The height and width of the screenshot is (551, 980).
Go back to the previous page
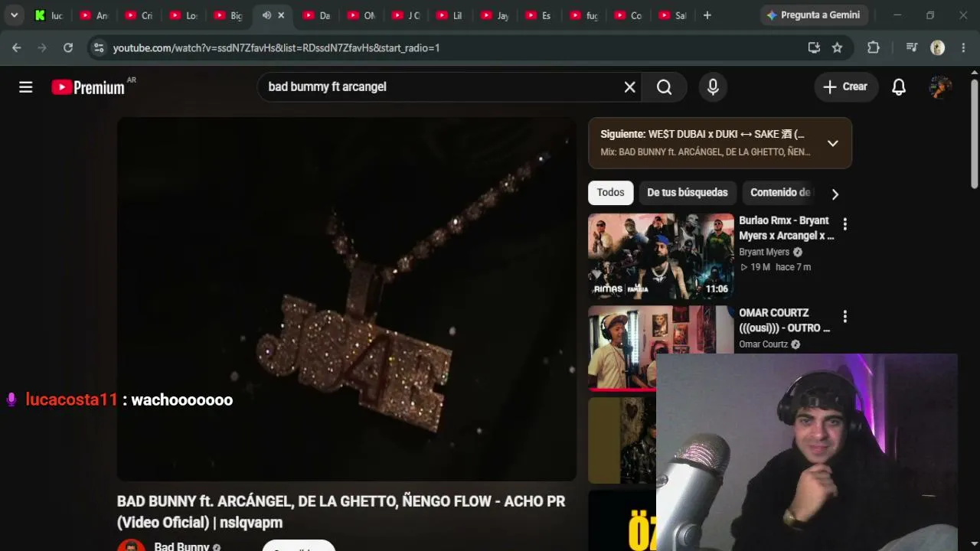tap(17, 47)
